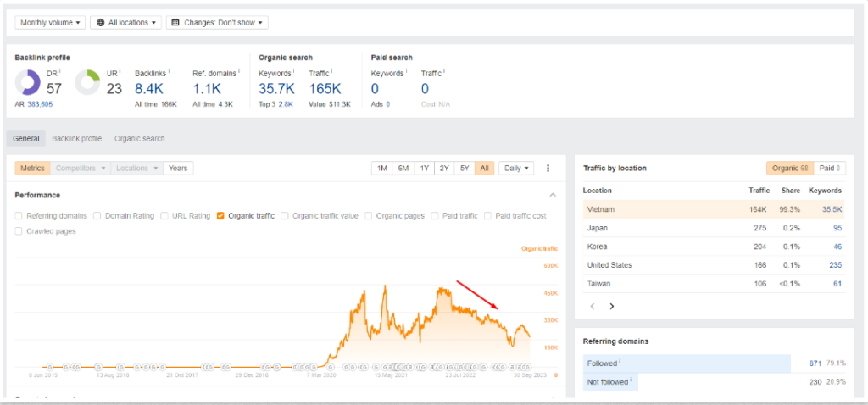Collapse the Performance section chevron
This screenshot has height=405, width=868.
[553, 195]
